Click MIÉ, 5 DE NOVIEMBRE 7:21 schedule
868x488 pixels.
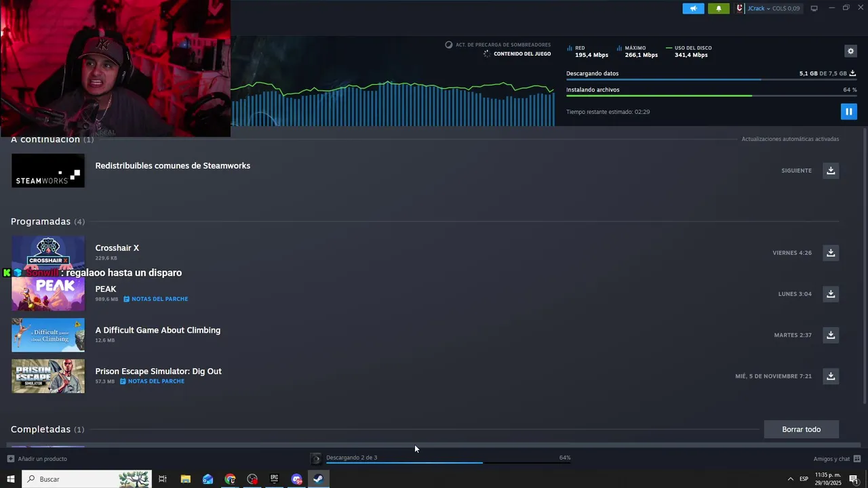tap(773, 376)
